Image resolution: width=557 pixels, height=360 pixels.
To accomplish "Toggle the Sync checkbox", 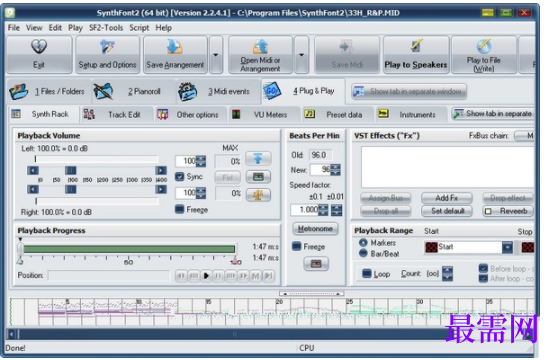I will [x=180, y=176].
